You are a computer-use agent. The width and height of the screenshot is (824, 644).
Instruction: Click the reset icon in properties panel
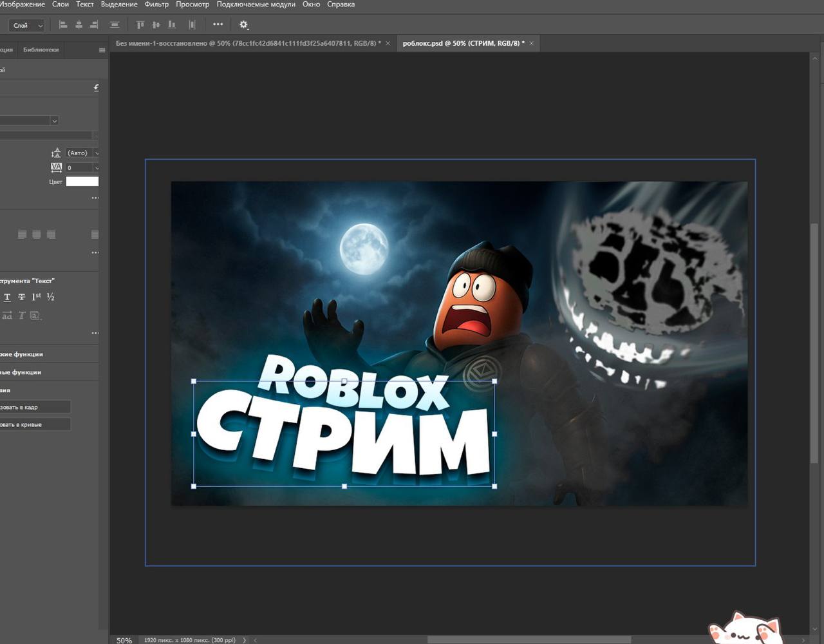(96, 88)
